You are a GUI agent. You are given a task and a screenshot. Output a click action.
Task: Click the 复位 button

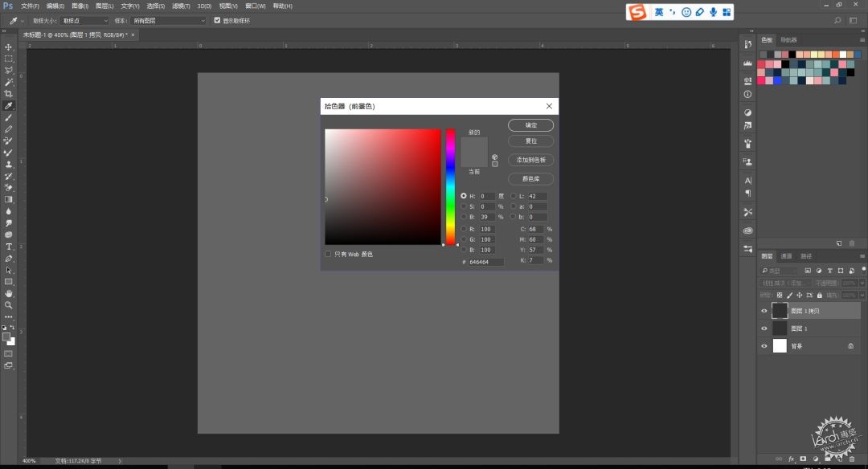[531, 141]
